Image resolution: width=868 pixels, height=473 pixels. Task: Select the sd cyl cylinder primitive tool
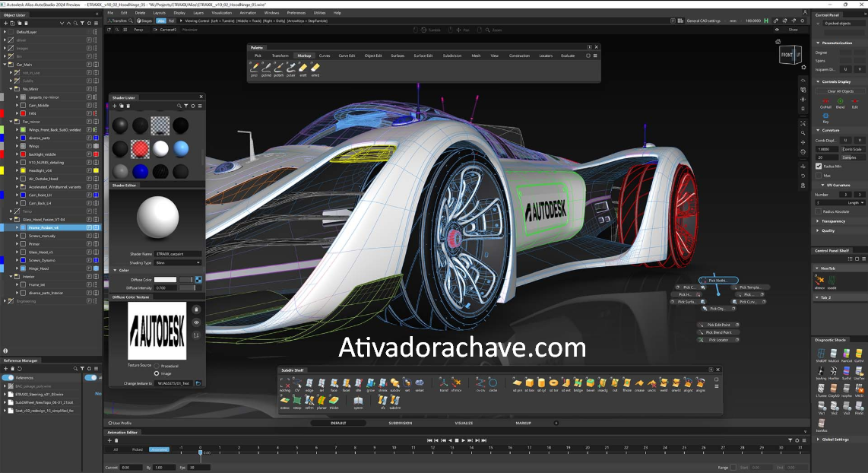(x=541, y=384)
